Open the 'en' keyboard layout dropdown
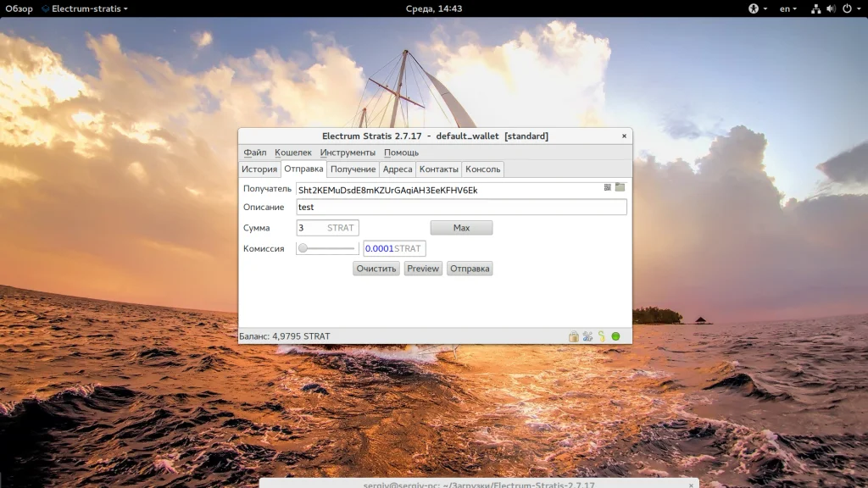Image resolution: width=868 pixels, height=488 pixels. [x=788, y=8]
